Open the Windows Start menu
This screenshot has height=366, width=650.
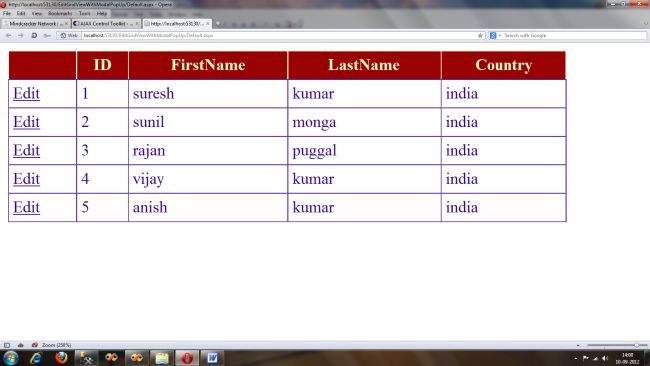click(10, 358)
